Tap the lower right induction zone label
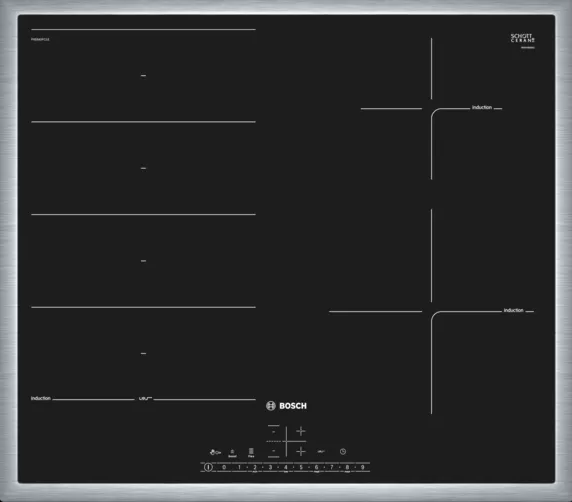Viewport: 572px width, 502px height. coord(513,310)
